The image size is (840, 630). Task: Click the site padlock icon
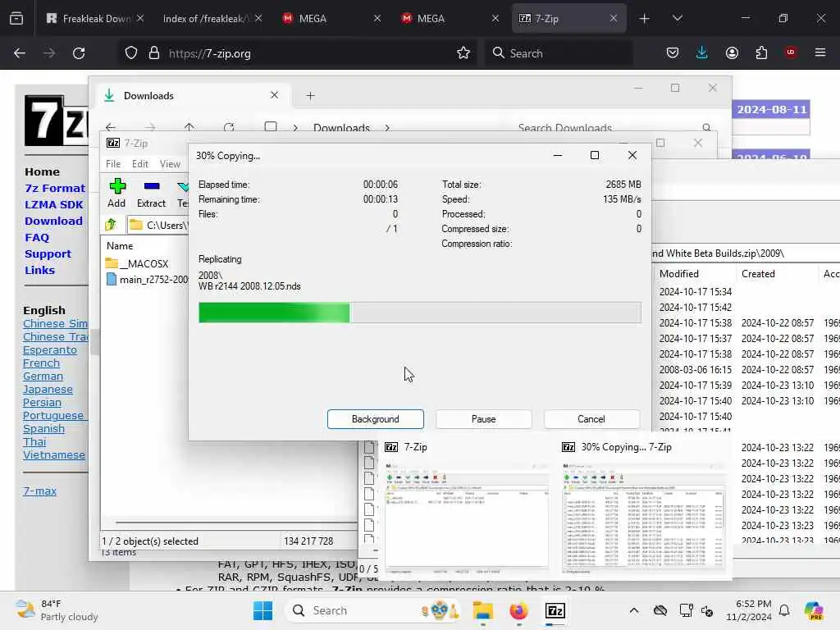(154, 53)
